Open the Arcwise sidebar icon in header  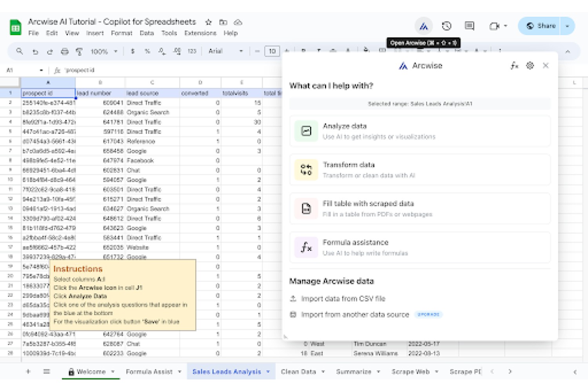423,26
